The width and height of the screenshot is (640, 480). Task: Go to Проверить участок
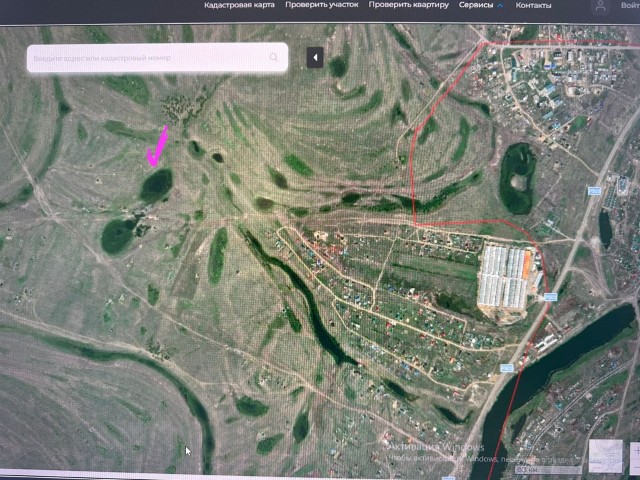(322, 5)
